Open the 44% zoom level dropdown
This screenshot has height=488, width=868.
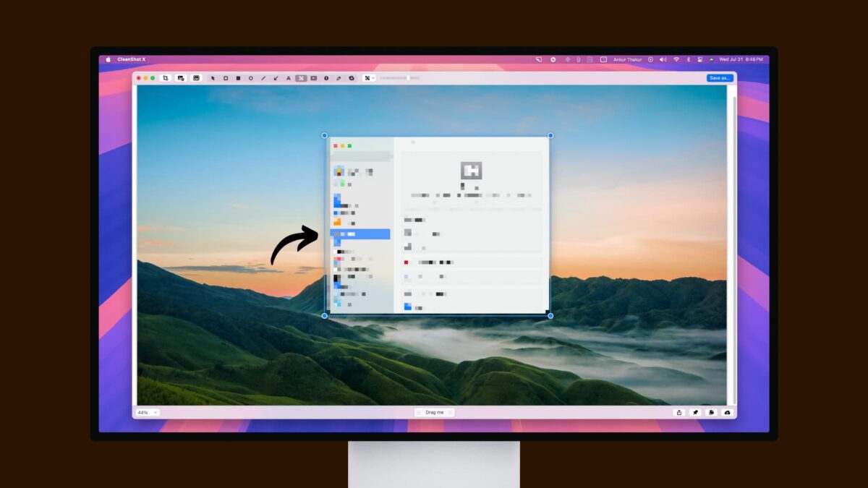coord(146,412)
